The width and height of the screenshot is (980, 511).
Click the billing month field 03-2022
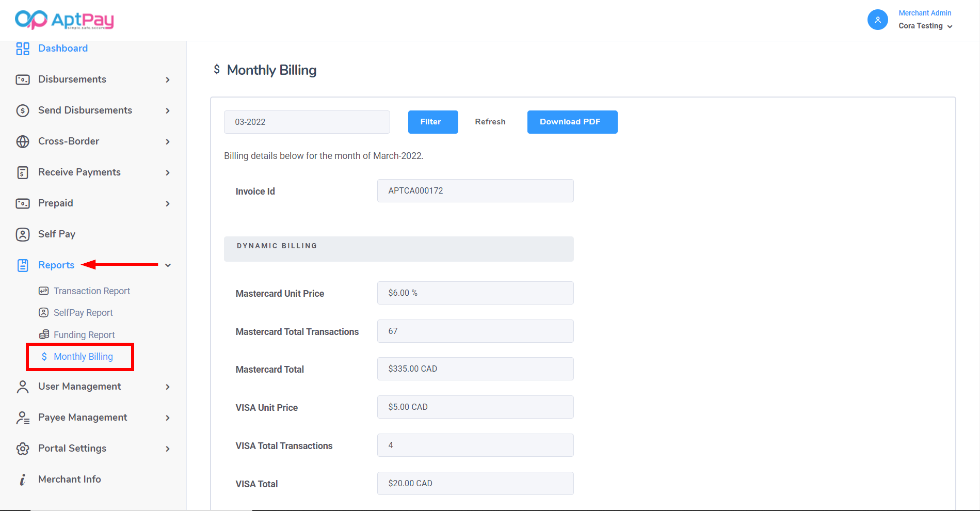coord(307,122)
